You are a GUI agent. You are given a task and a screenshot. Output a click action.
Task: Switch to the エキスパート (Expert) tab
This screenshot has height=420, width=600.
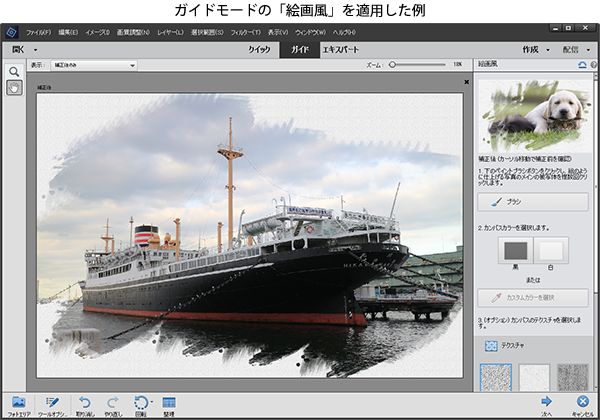click(341, 50)
